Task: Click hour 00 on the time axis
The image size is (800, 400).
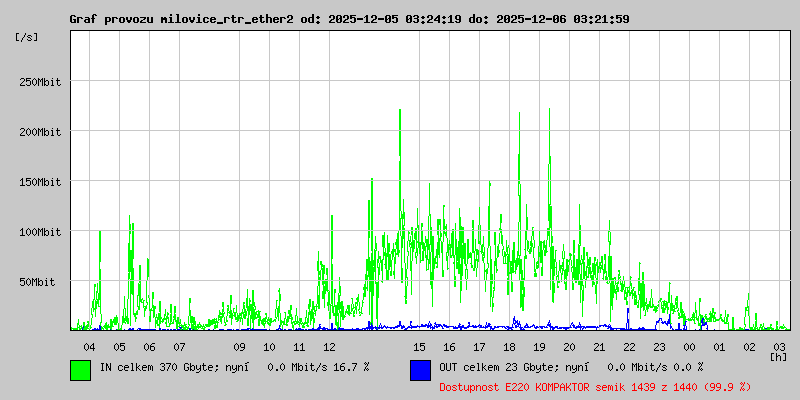Action: tap(689, 346)
